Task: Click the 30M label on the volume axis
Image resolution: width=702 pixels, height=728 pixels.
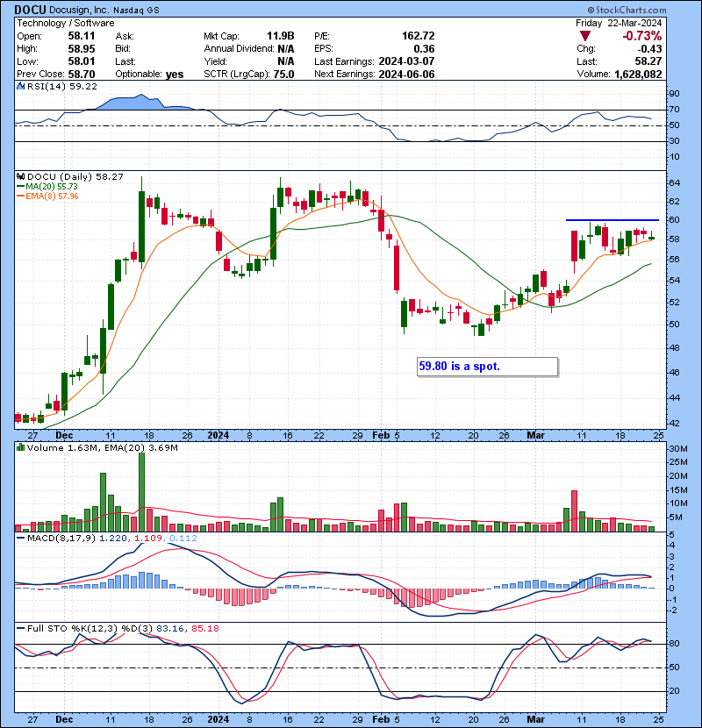Action: (677, 449)
